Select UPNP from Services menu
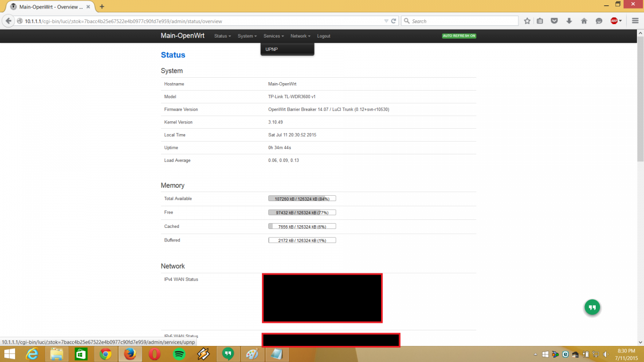Screen dimensions: 644x362 pyautogui.click(x=272, y=49)
